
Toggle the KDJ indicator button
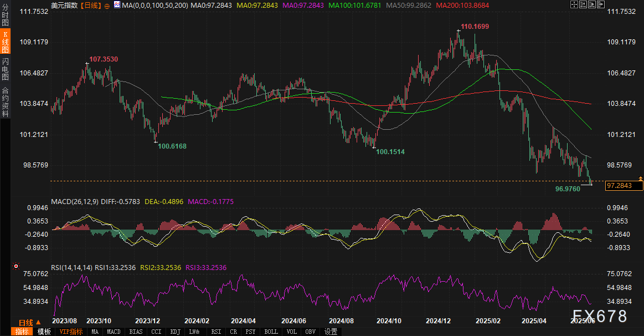point(175,332)
